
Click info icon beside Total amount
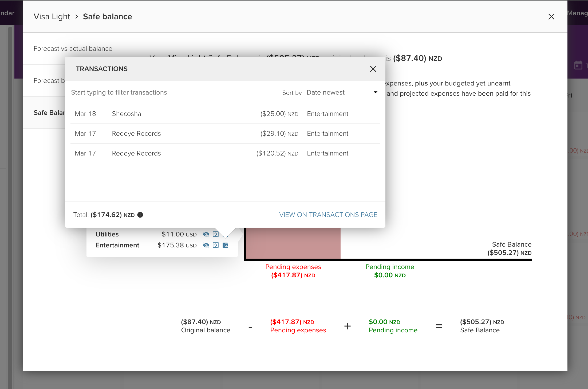pos(140,215)
